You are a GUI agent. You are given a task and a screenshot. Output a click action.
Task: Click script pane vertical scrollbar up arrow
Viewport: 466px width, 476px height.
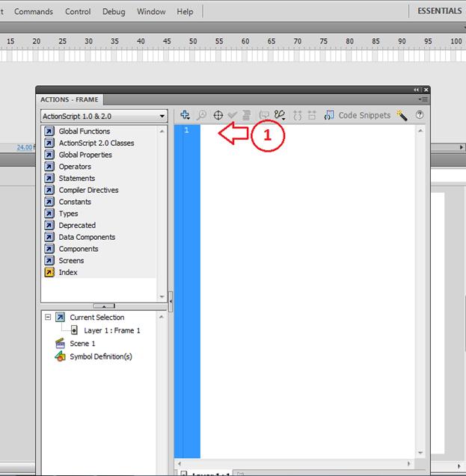[420, 131]
